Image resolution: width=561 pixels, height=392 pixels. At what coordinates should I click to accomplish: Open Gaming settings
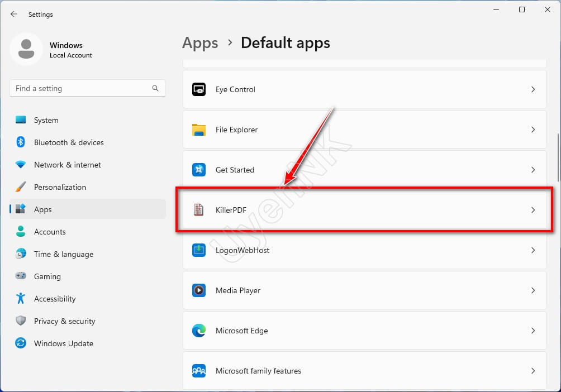coord(88,276)
